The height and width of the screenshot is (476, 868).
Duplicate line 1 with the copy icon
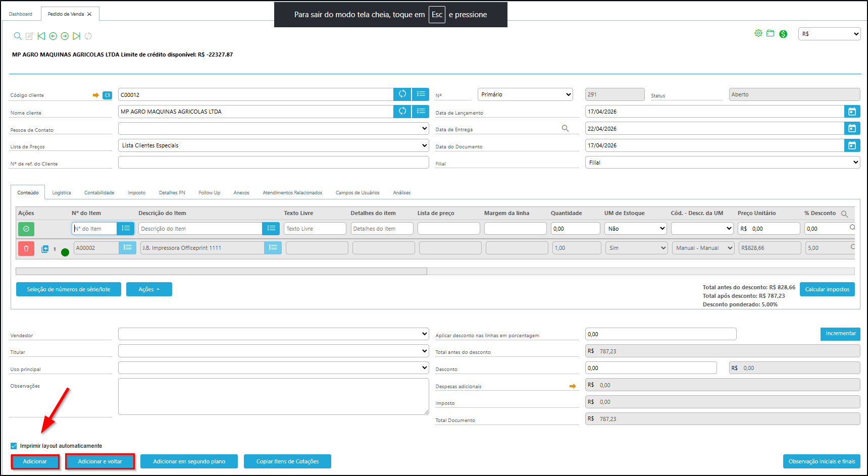45,249
